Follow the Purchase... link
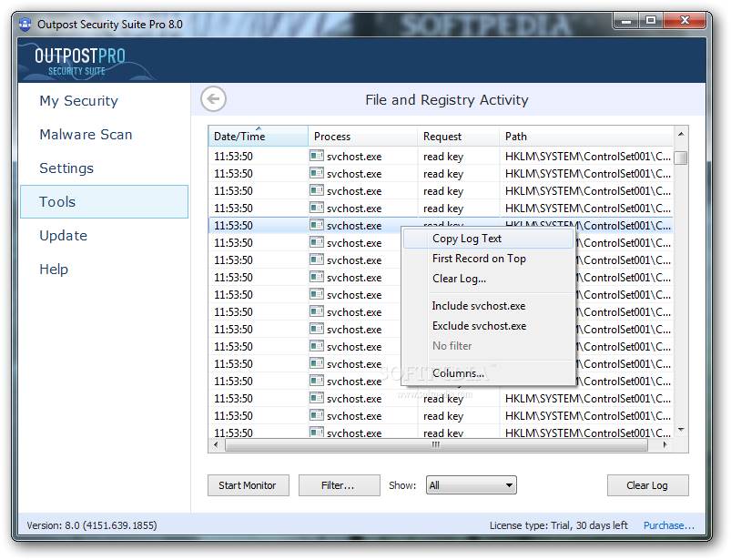This screenshot has height=560, width=731. click(x=668, y=525)
